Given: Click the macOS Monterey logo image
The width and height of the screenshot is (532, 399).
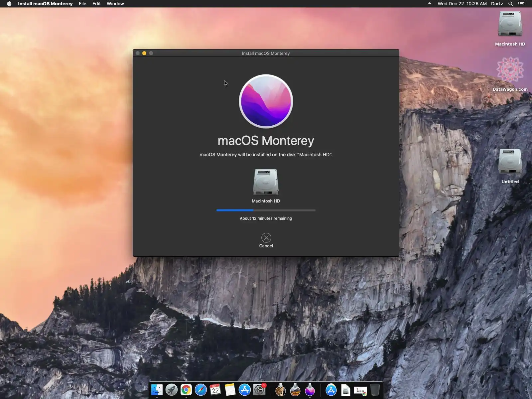Looking at the screenshot, I should tap(266, 101).
